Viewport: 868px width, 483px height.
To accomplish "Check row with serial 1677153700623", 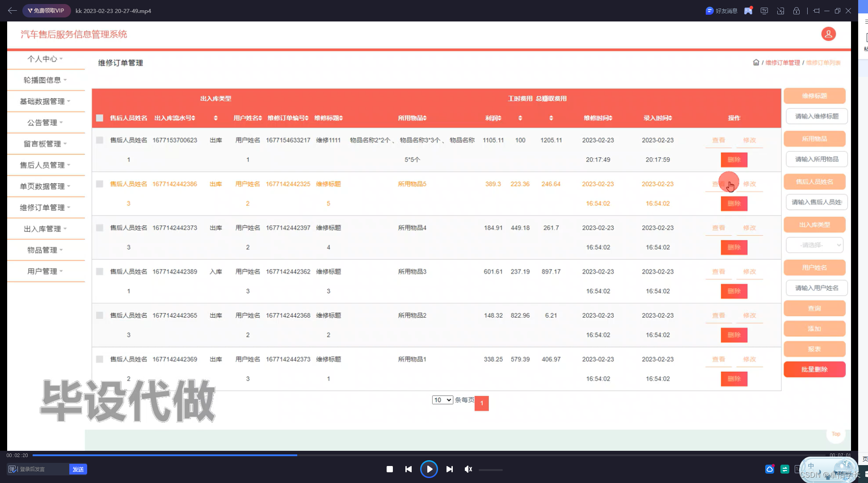I will click(100, 140).
